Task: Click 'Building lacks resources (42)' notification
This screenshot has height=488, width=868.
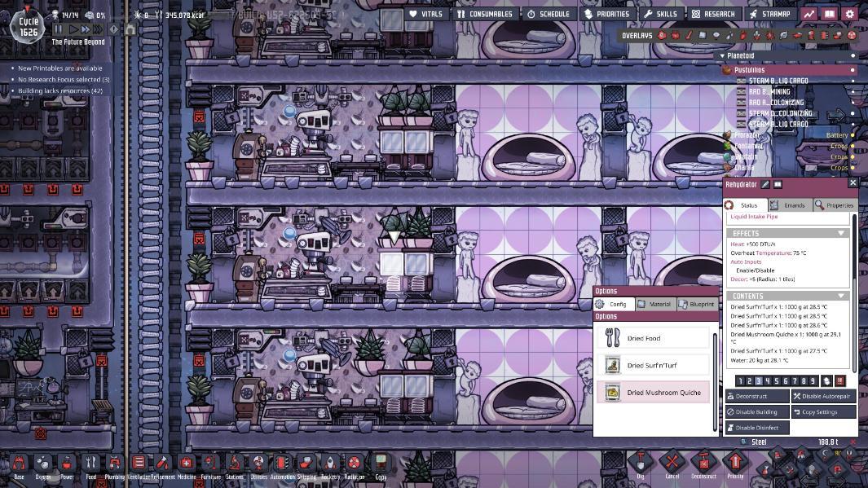Action: [59, 90]
